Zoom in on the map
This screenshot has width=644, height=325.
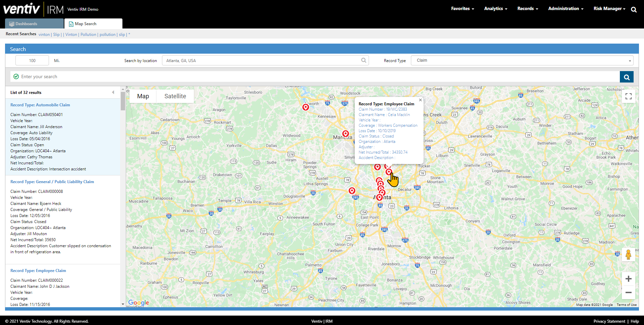[629, 279]
